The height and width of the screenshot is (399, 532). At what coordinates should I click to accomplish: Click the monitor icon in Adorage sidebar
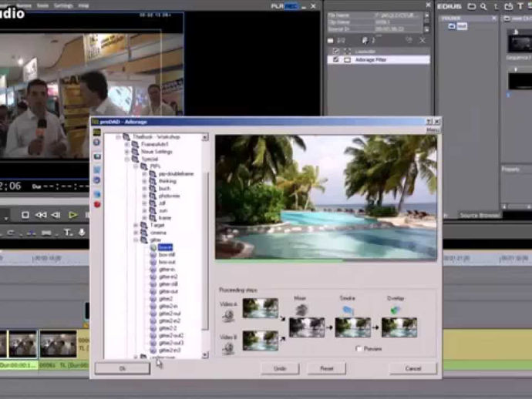(97, 156)
